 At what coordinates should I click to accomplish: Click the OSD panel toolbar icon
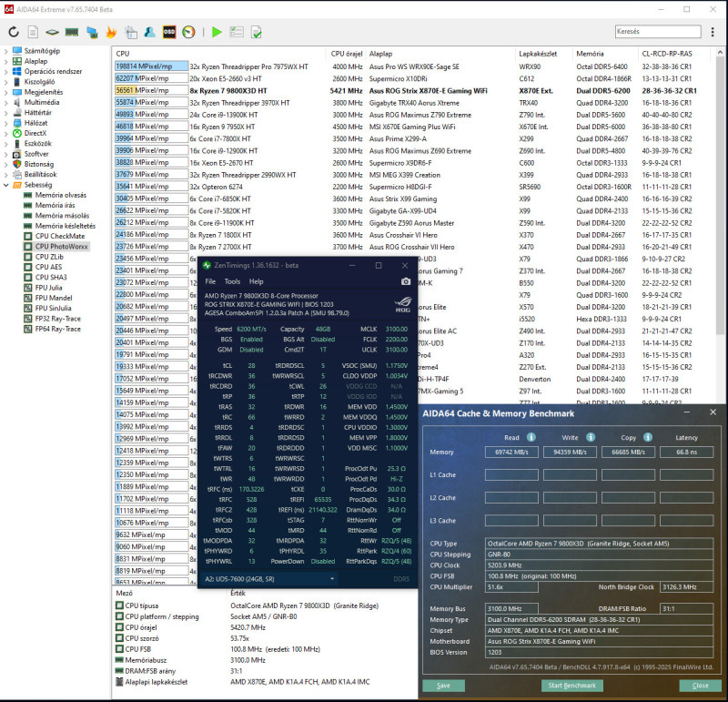(x=169, y=32)
